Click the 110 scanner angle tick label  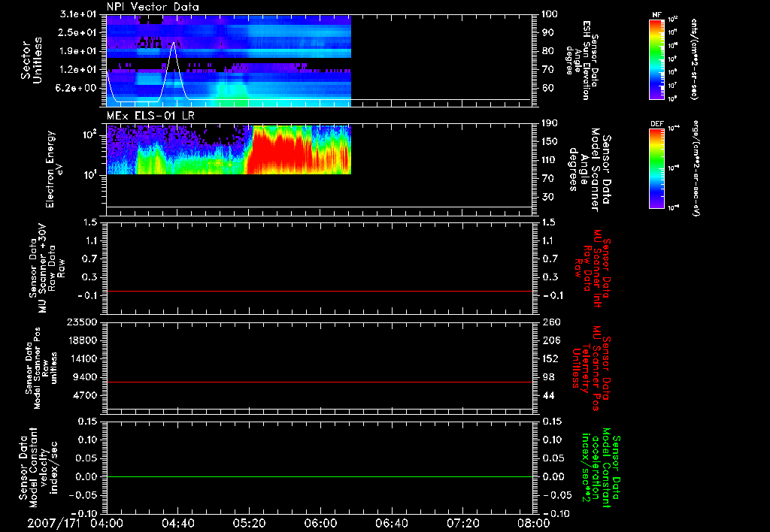point(550,160)
